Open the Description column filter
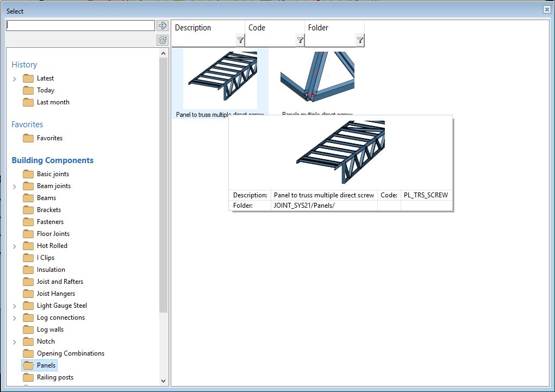 click(x=240, y=40)
